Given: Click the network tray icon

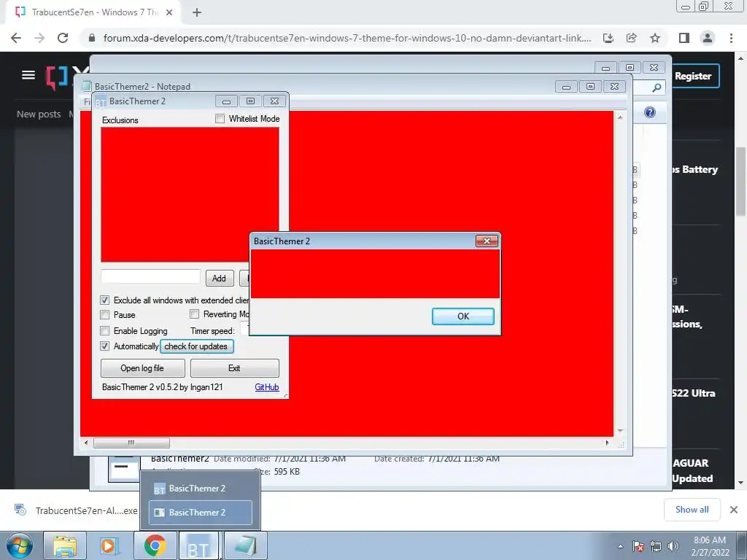Looking at the screenshot, I should [x=656, y=546].
